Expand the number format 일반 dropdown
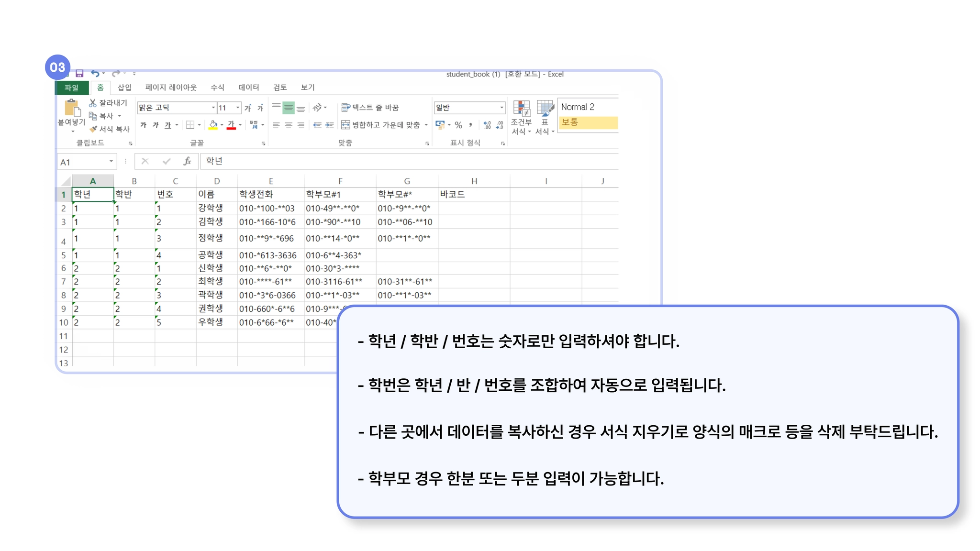This screenshot has width=980, height=551. (501, 108)
